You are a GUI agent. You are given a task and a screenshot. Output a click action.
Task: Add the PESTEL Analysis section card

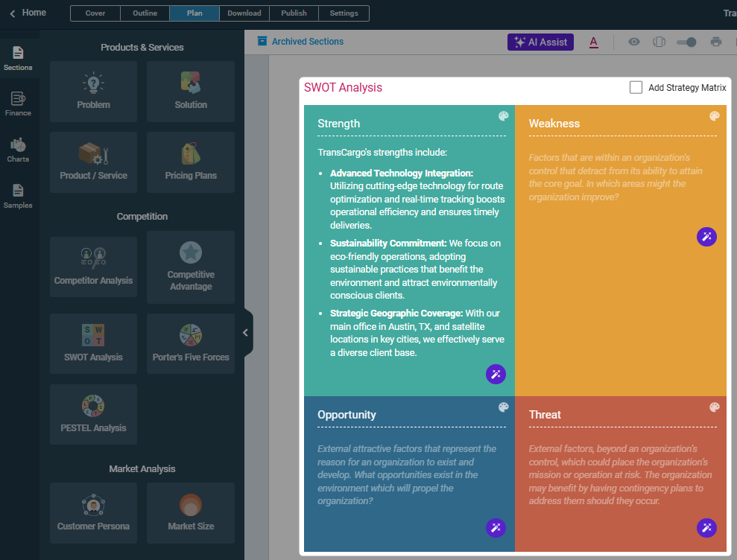pyautogui.click(x=94, y=414)
